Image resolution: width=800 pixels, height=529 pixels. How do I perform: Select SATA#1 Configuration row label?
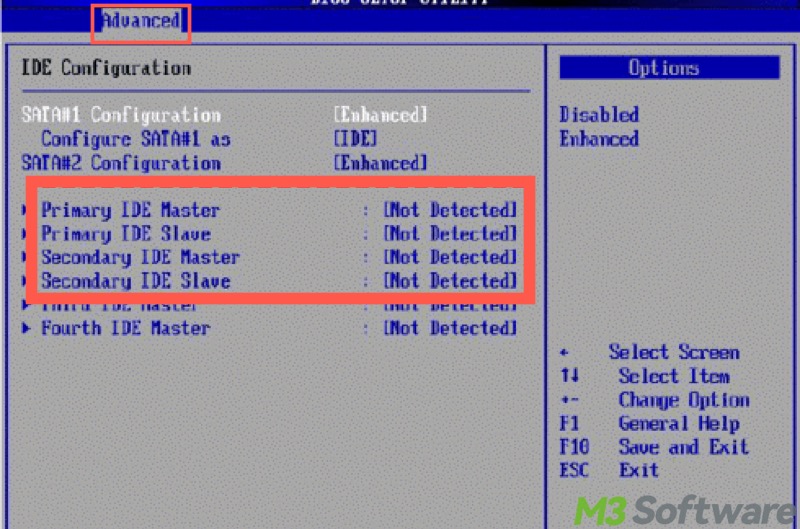(121, 115)
